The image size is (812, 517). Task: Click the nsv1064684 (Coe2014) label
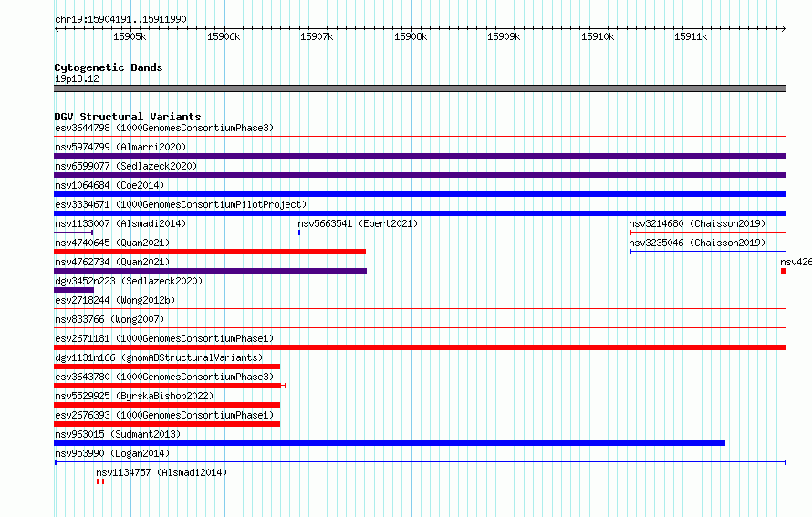point(109,185)
